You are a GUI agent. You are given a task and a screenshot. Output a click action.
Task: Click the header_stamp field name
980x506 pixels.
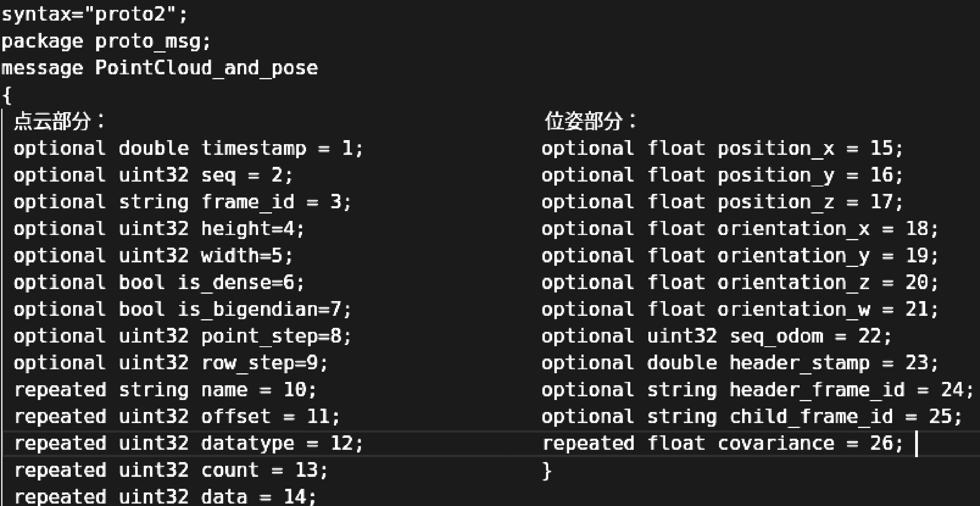click(799, 363)
